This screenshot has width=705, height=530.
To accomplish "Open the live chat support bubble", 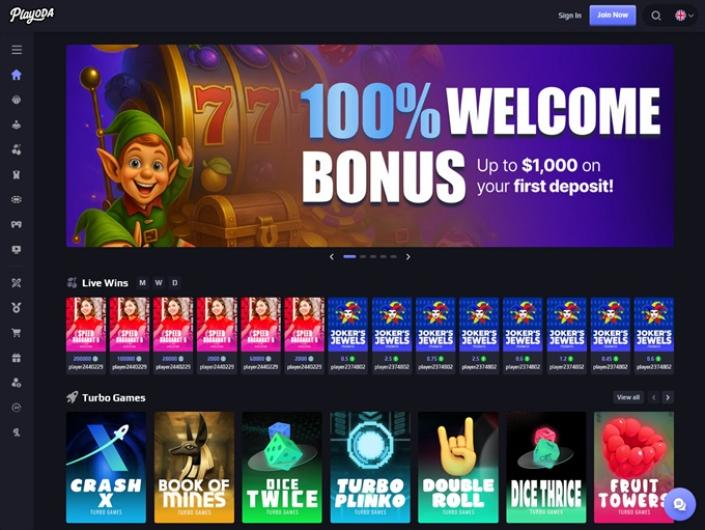I will 679,504.
